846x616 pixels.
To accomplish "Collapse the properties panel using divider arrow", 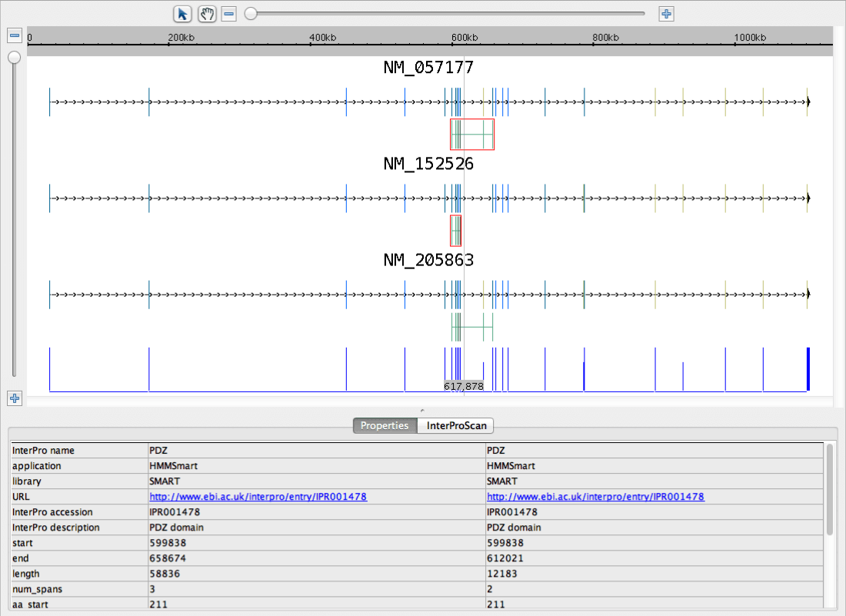I will 422,411.
